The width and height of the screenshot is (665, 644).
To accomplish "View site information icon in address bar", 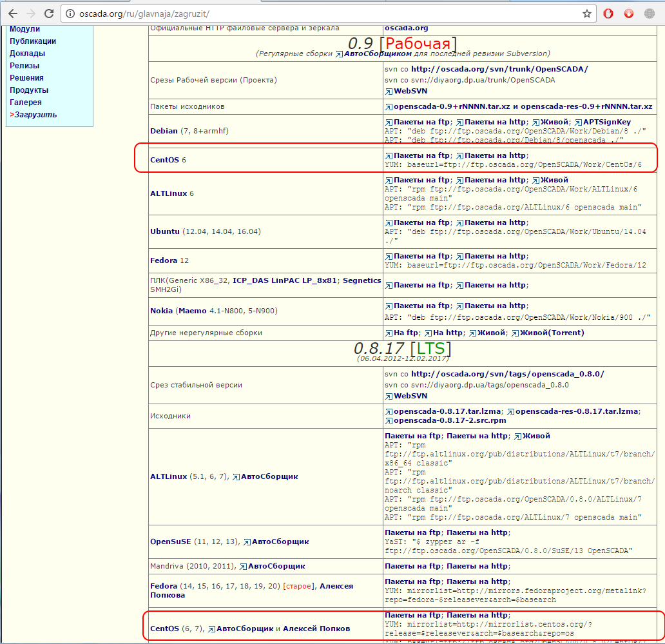I will tap(70, 13).
